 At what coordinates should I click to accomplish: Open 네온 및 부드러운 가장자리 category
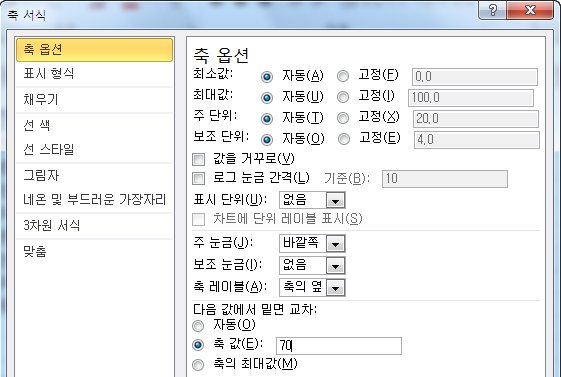coord(94,200)
